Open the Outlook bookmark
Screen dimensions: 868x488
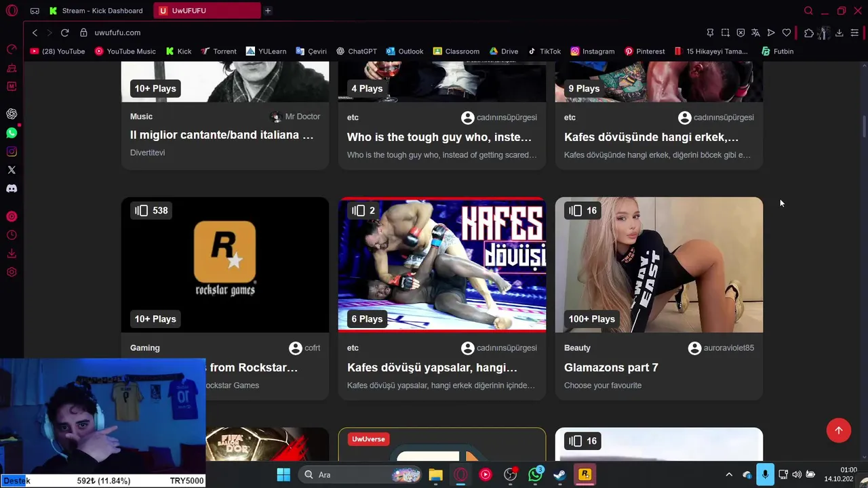point(405,52)
